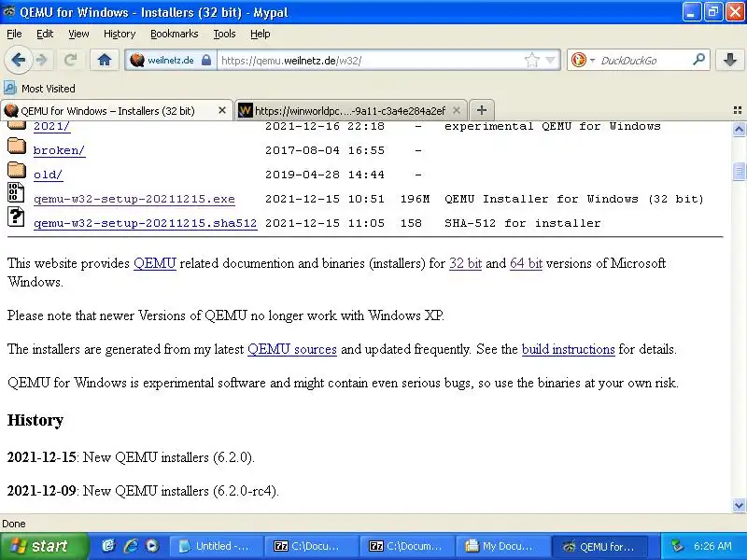The width and height of the screenshot is (747, 560).
Task: Bookmark the page with the star icon
Action: click(531, 60)
